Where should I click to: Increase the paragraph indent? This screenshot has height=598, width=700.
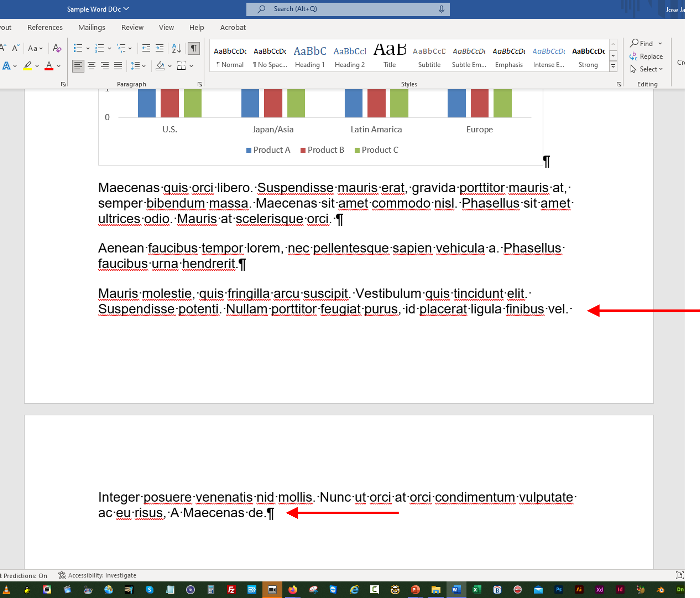tap(160, 48)
